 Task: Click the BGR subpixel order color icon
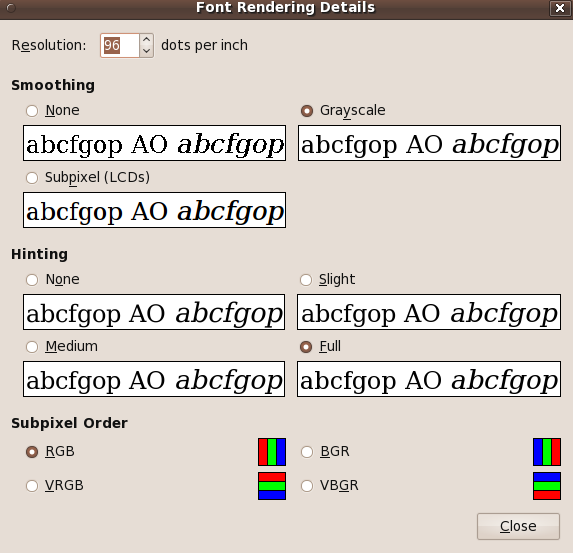tap(547, 452)
